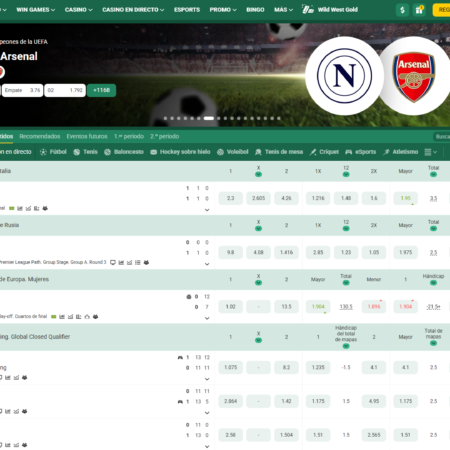Open the PROMO dropdown

coord(223,10)
